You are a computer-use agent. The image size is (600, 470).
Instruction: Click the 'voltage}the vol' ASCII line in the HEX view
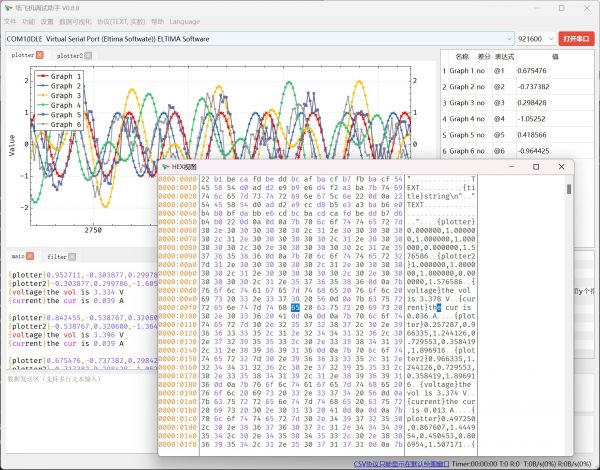point(441,290)
